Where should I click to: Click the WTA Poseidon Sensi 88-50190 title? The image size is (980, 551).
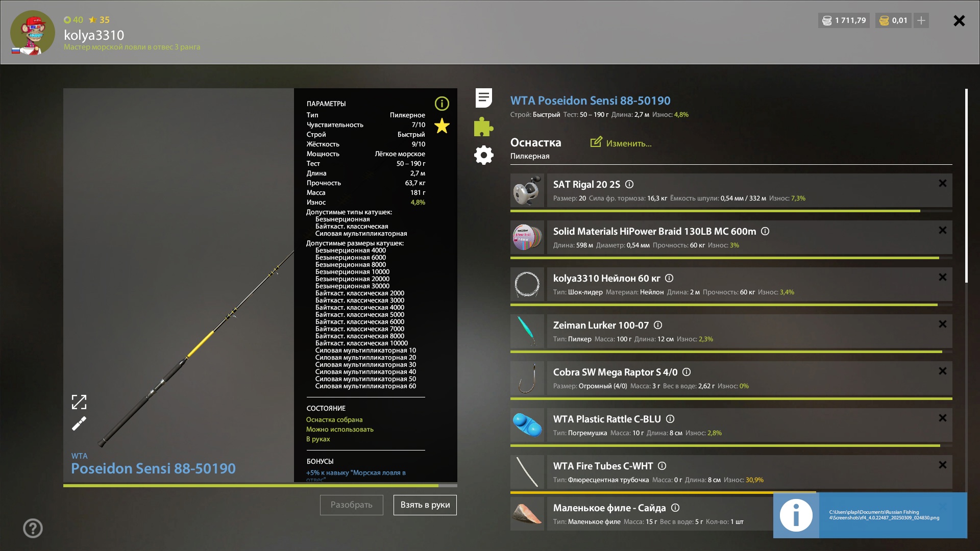pos(591,101)
